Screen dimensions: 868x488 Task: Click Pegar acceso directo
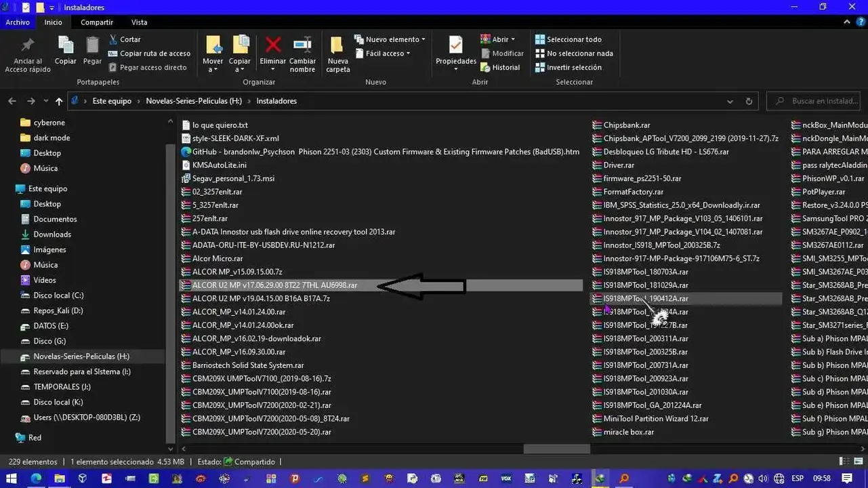tap(147, 68)
